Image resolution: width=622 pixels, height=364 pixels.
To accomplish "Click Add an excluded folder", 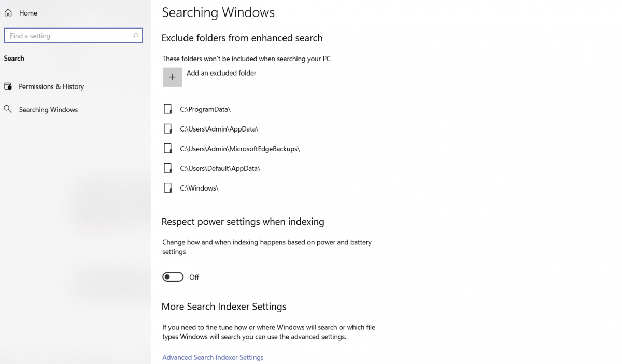I will [x=221, y=73].
